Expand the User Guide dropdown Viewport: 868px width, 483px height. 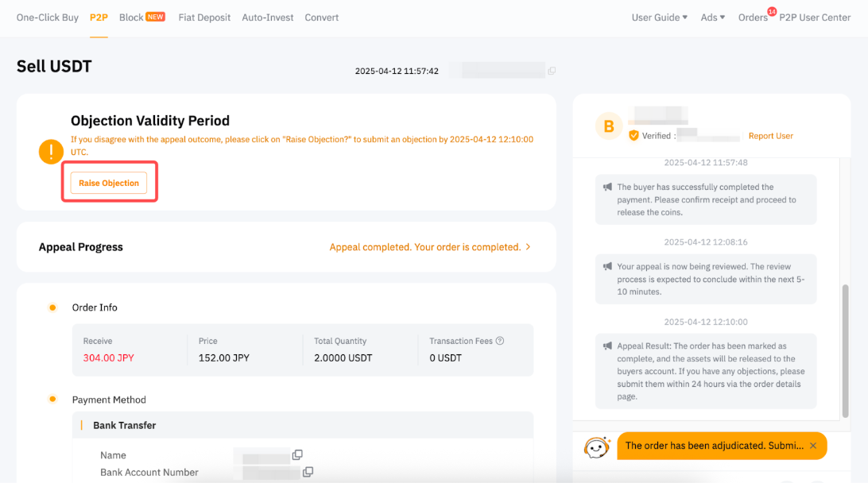click(659, 17)
